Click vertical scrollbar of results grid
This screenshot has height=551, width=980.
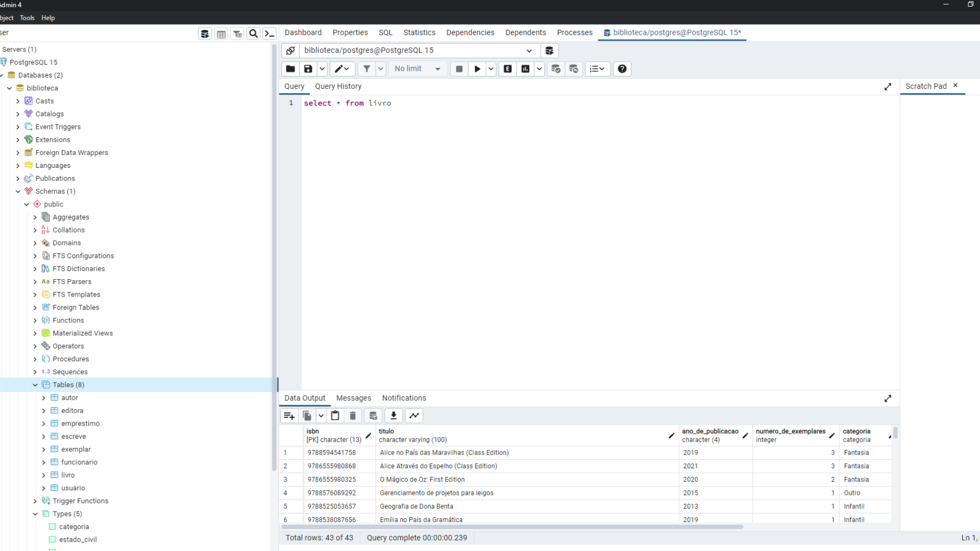click(x=895, y=434)
